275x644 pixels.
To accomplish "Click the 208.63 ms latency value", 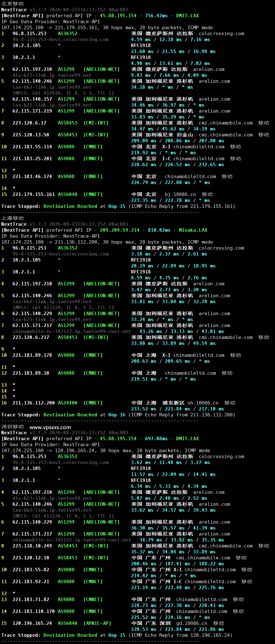I will pyautogui.click(x=144, y=361).
